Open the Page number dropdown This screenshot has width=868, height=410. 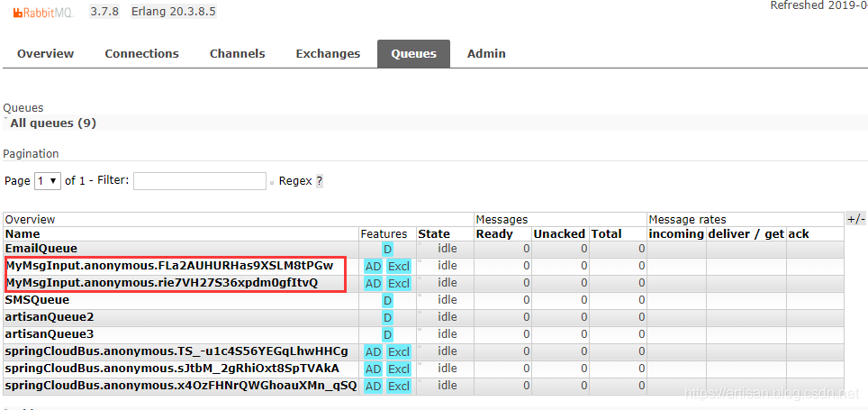click(47, 181)
